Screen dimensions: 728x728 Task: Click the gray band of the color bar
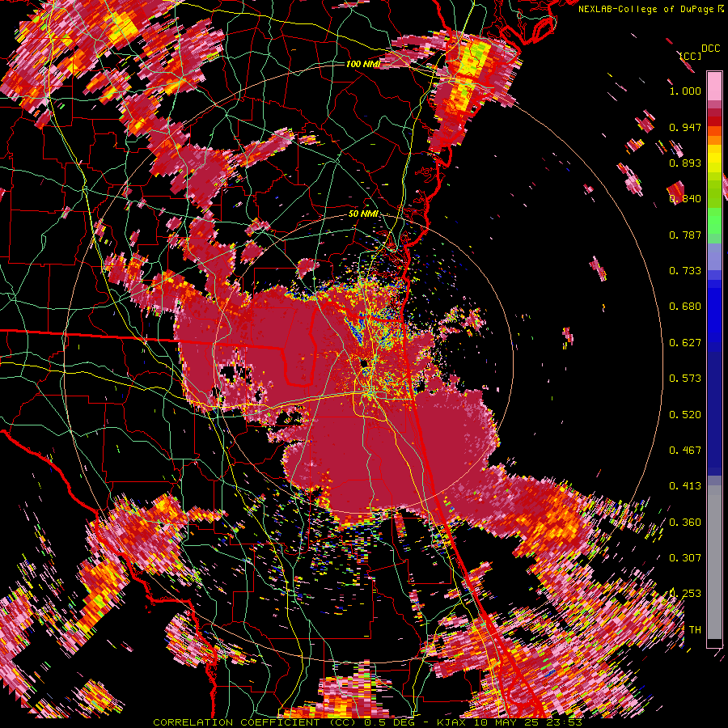tap(714, 562)
